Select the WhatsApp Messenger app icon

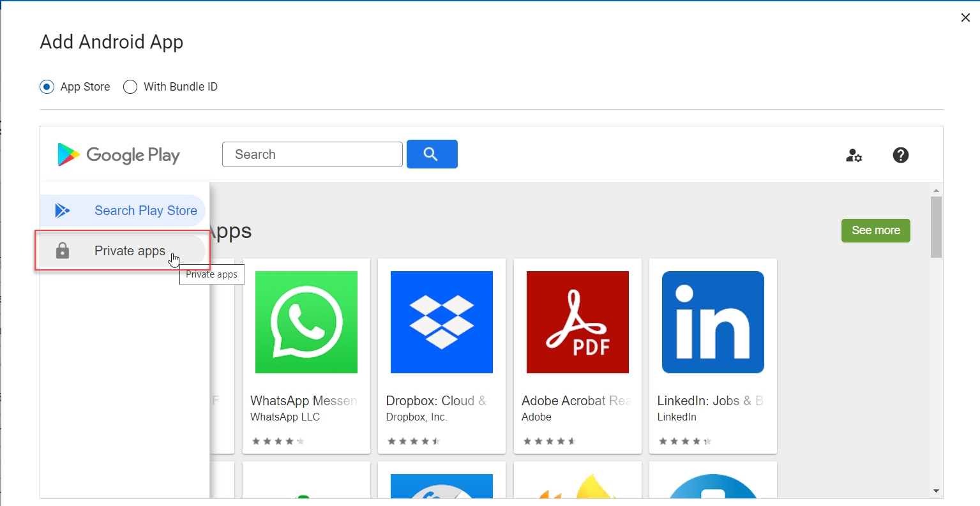tap(306, 322)
